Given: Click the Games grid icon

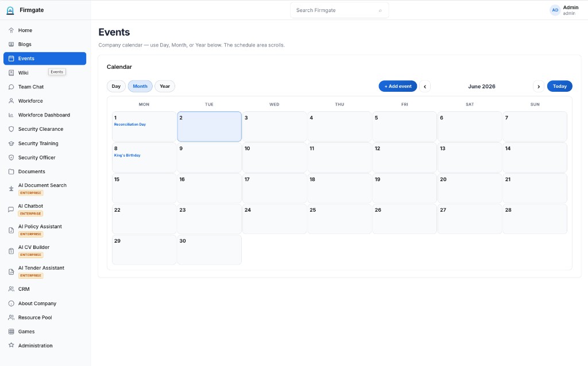Looking at the screenshot, I should coord(11,332).
